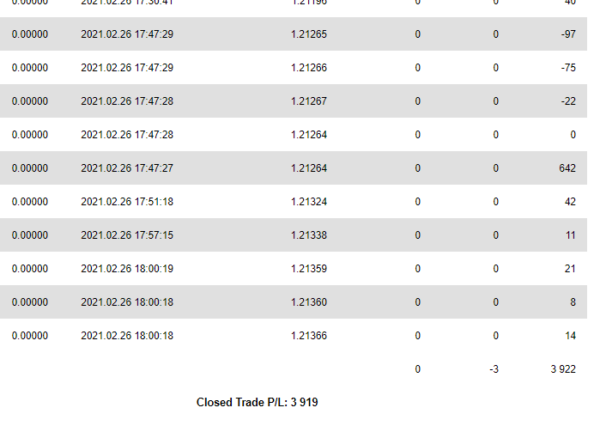Click the timestamp 2021.02.26 17:47:27

127,168
